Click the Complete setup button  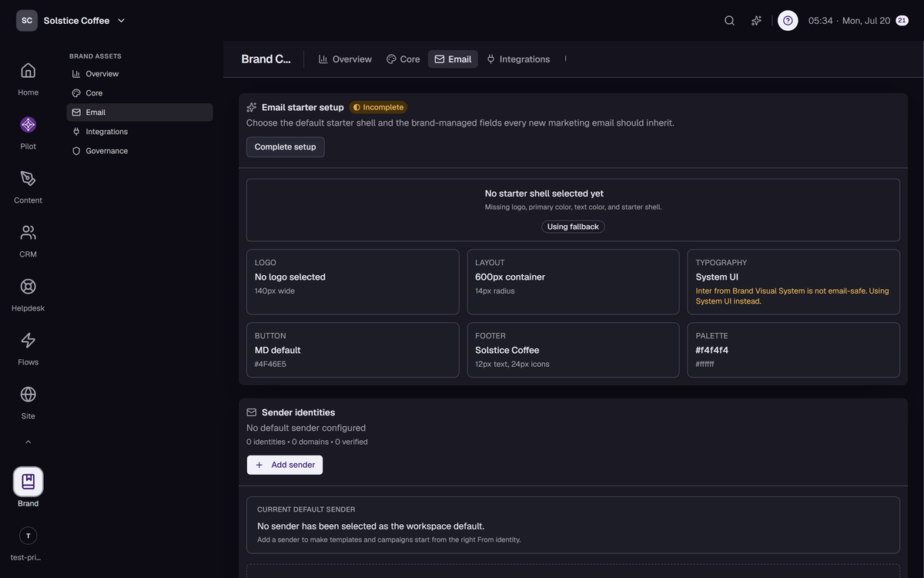point(286,147)
